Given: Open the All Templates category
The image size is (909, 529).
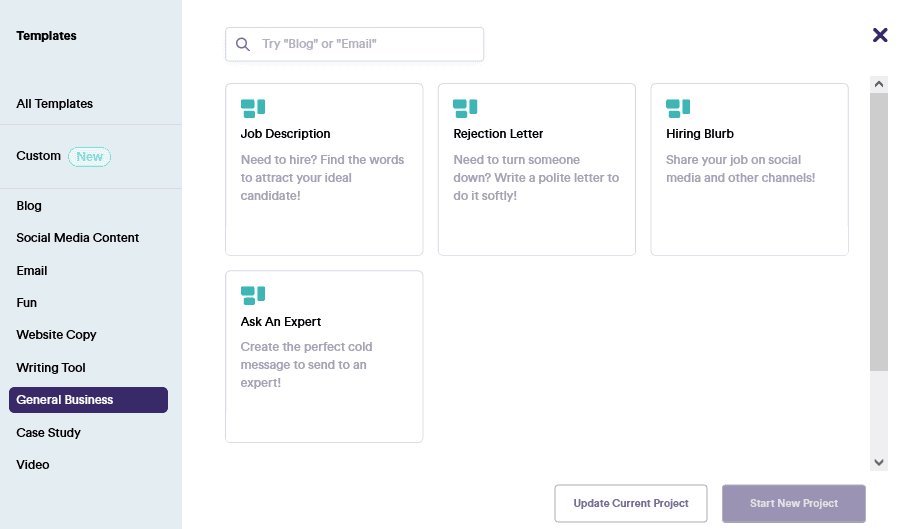Looking at the screenshot, I should click(55, 104).
